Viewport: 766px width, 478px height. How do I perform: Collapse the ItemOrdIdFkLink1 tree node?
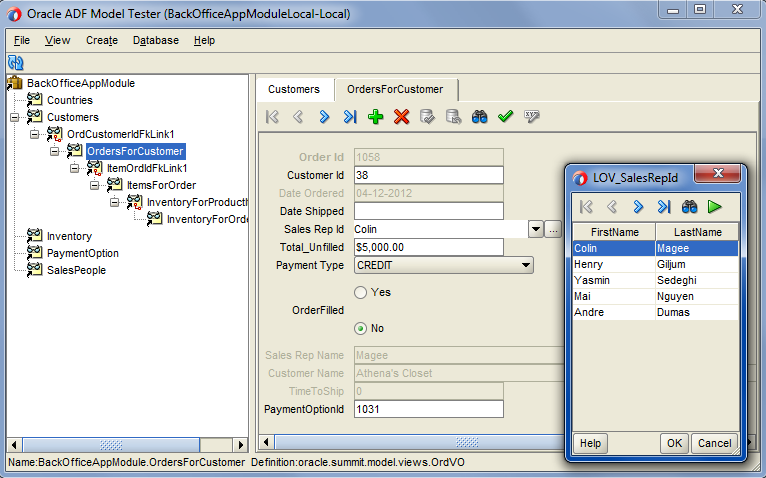pos(74,168)
